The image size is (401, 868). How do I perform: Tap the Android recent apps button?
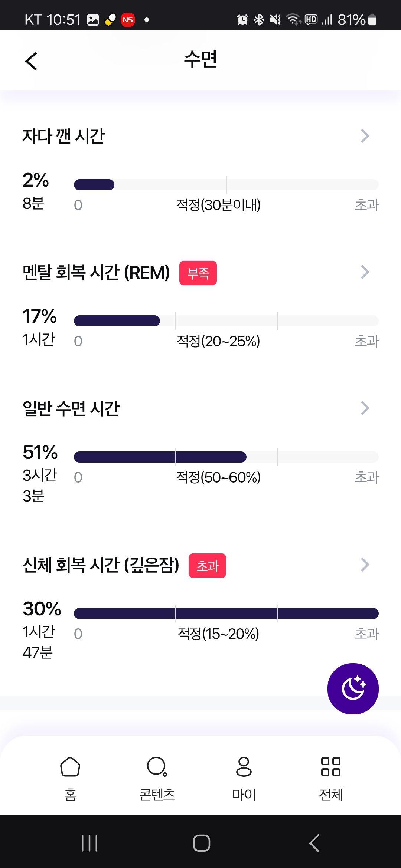point(89,843)
